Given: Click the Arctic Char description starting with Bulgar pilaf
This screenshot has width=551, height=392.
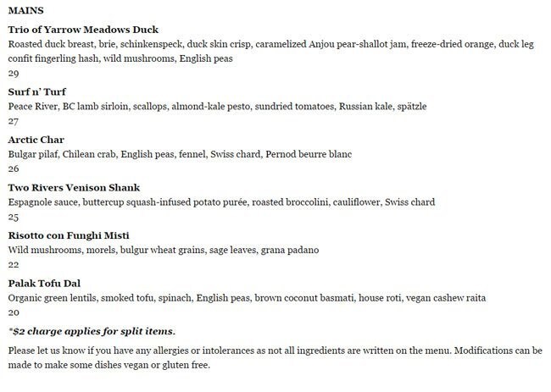Looking at the screenshot, I should click(179, 155).
